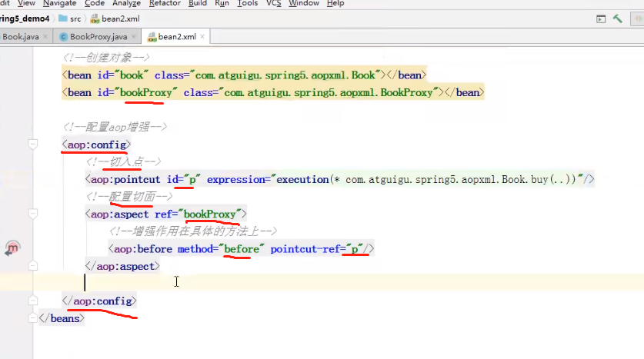Click the gutter method navigation icon
Image resolution: width=644 pixels, height=359 pixels.
(x=12, y=248)
